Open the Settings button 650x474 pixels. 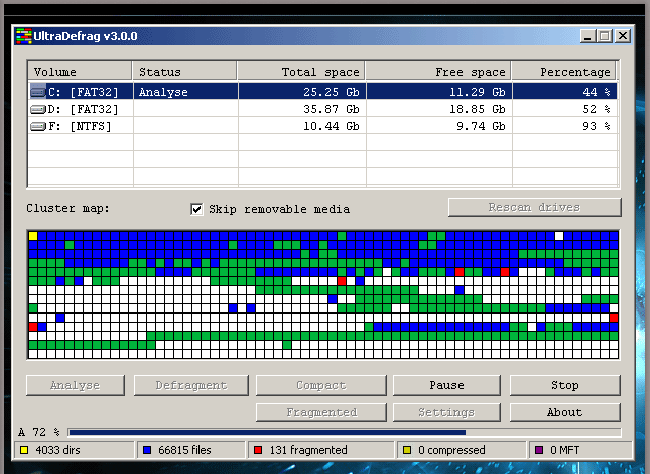(446, 412)
